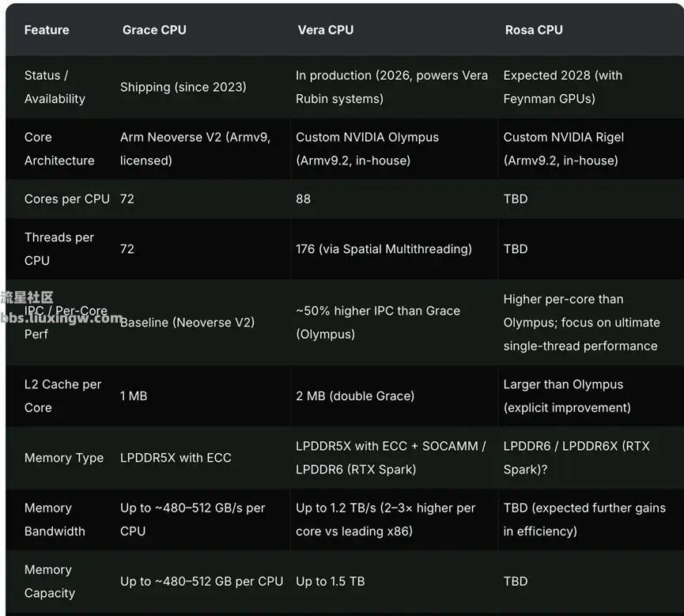Click 'TBD' in the Cores per CPU row

point(516,199)
